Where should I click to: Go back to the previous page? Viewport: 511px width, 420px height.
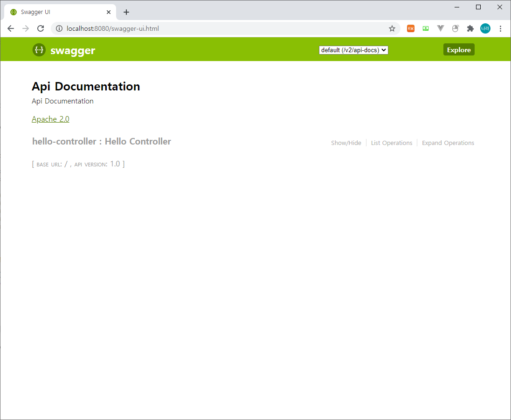(x=11, y=29)
